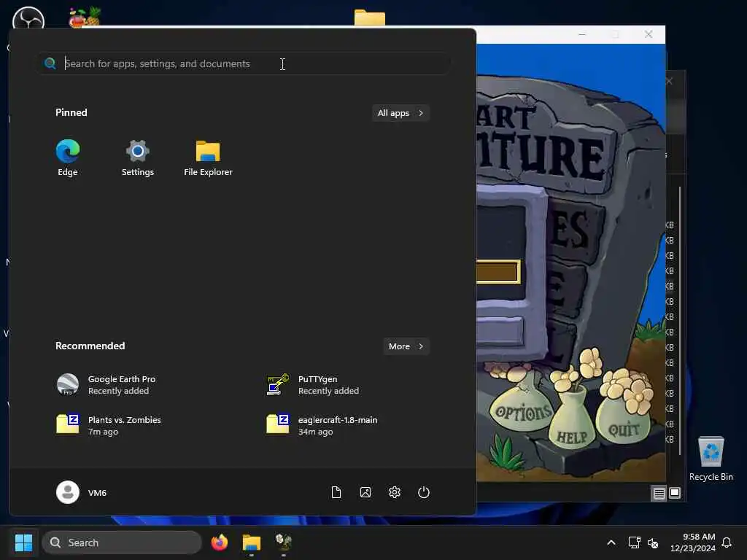The width and height of the screenshot is (747, 560).
Task: Open Plants vs. Zombies zip folder
Action: coord(109,425)
